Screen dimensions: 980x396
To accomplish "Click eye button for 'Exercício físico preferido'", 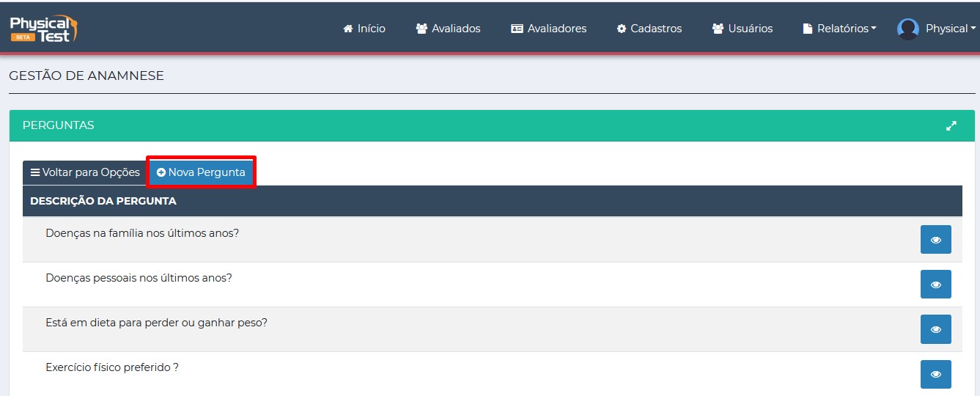I will click(x=935, y=374).
